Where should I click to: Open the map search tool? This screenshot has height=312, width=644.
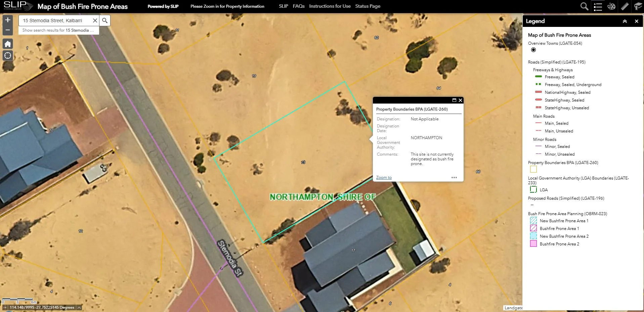(x=585, y=6)
